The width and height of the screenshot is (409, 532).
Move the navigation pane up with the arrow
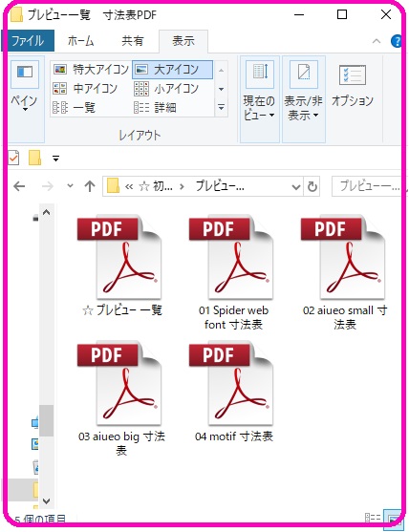47,213
